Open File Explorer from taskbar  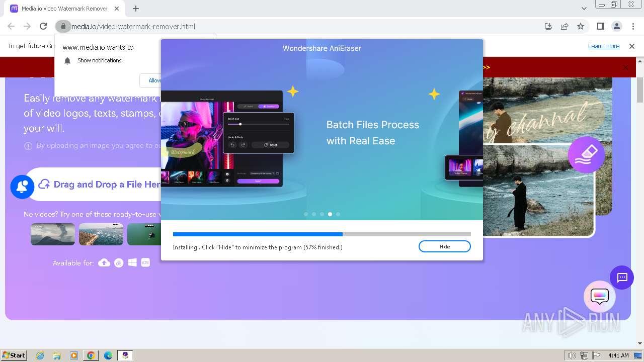57,355
